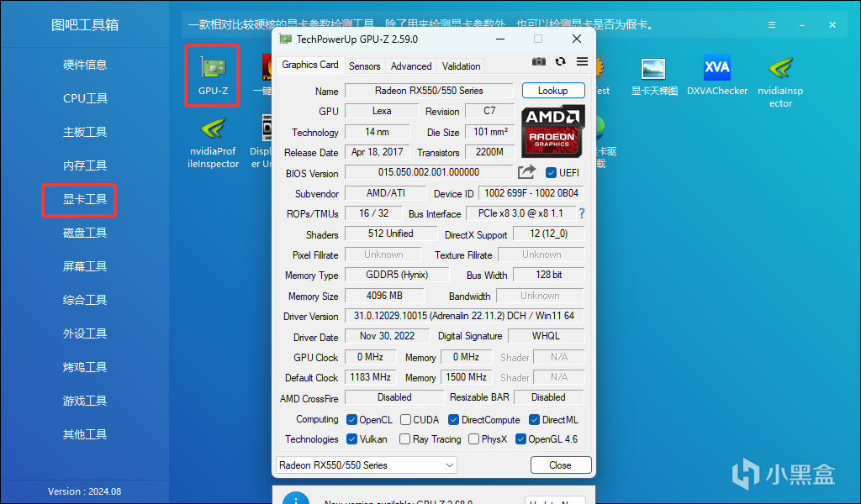This screenshot has width=861, height=504.
Task: Toggle the CUDA checkbox
Action: click(x=406, y=419)
